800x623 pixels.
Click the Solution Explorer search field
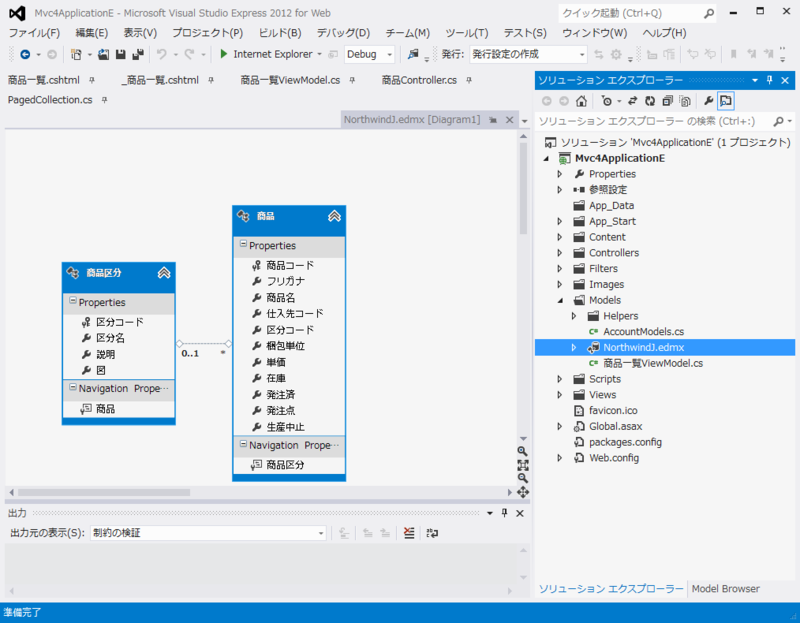pyautogui.click(x=653, y=121)
